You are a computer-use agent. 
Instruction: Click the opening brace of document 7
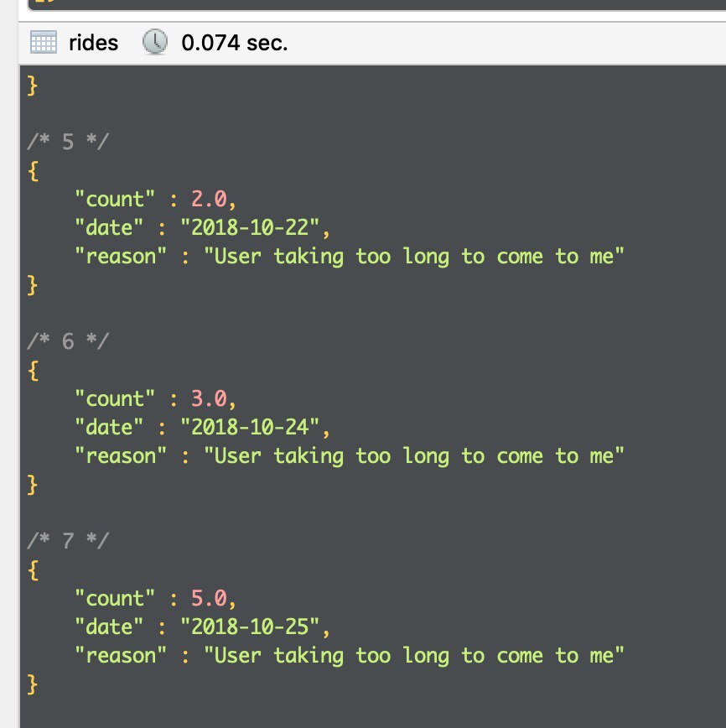[33, 569]
